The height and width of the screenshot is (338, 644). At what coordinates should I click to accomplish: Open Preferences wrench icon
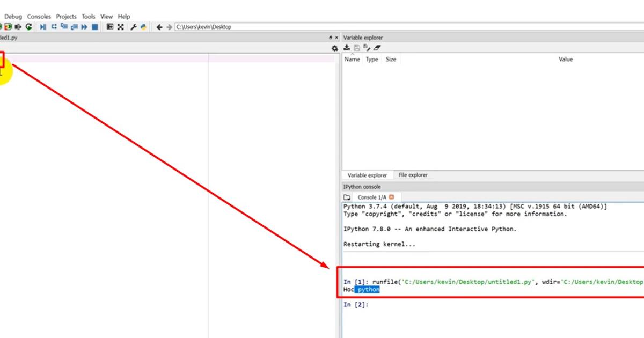134,27
